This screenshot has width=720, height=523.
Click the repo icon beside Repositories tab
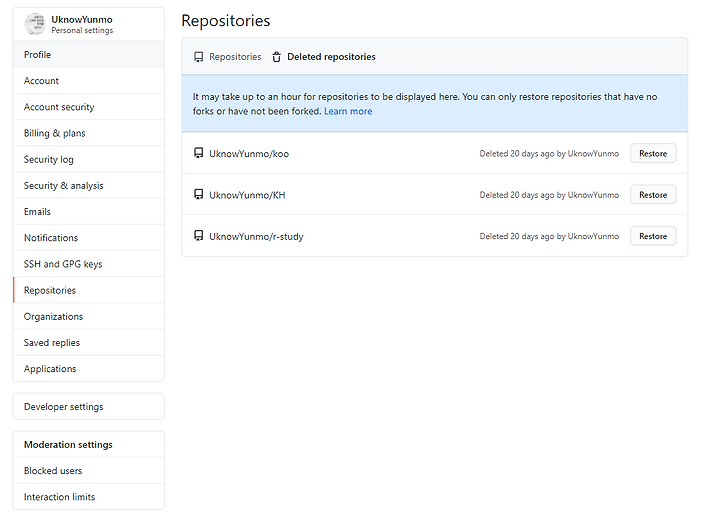(x=198, y=57)
